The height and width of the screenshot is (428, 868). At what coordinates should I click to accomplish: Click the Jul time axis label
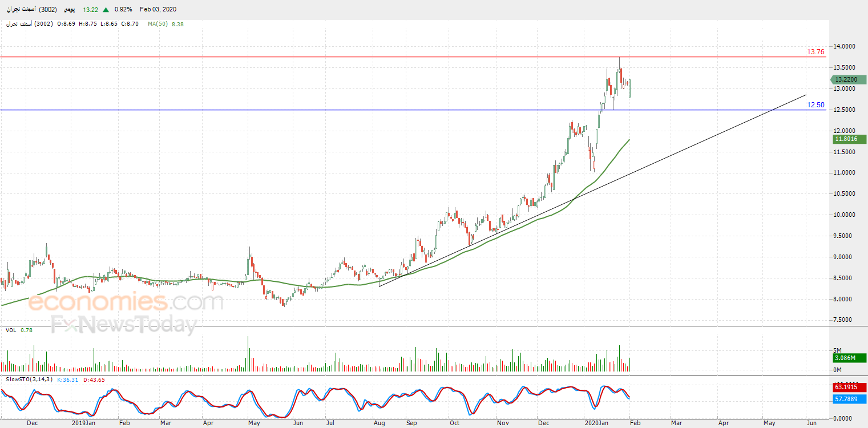[x=329, y=423]
